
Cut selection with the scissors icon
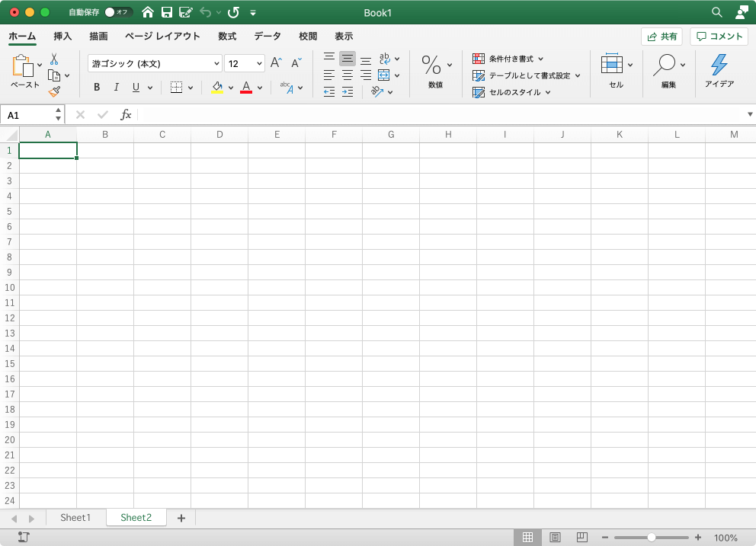[x=54, y=59]
